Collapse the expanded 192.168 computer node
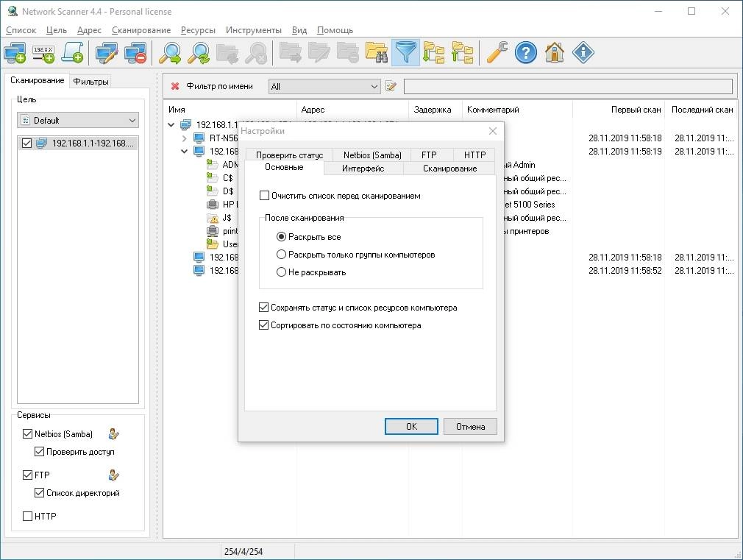The height and width of the screenshot is (560, 743). tap(185, 152)
